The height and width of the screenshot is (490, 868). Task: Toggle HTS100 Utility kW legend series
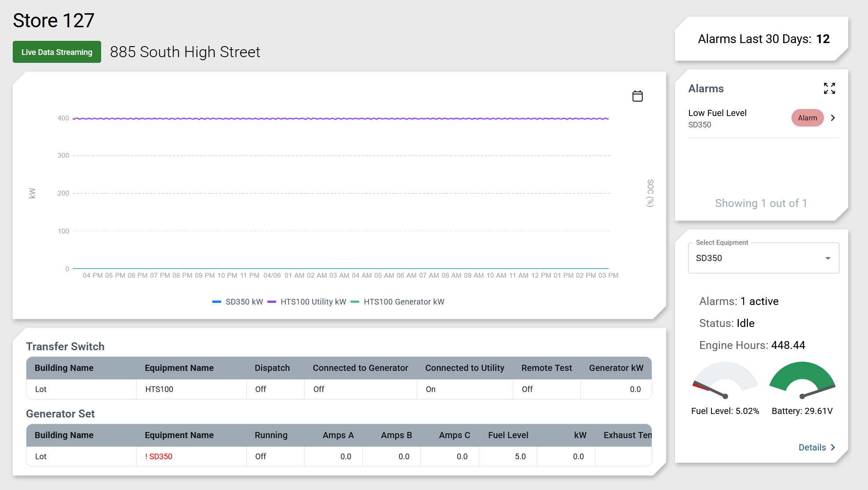click(307, 302)
